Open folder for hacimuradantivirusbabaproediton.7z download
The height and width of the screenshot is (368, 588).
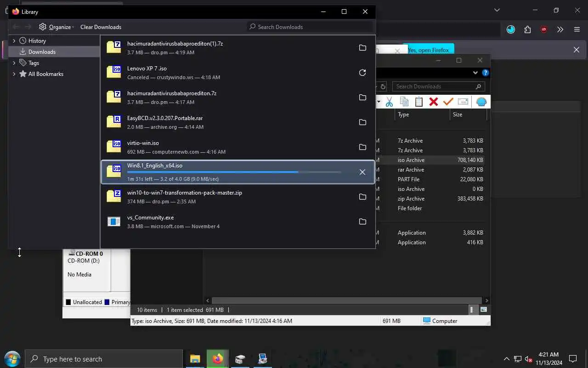point(362,98)
